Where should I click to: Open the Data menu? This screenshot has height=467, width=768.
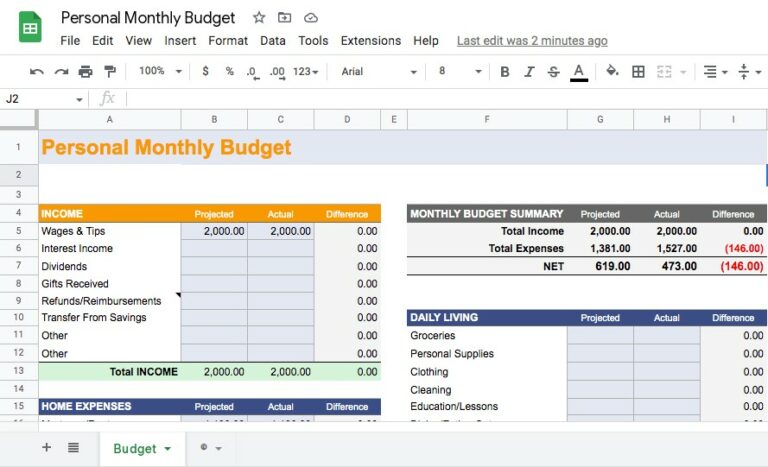(273, 41)
